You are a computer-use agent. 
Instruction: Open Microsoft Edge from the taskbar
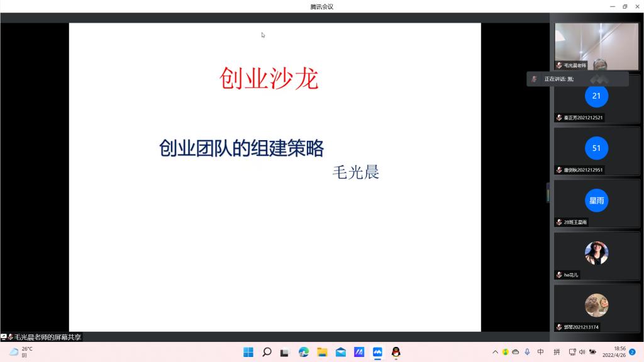[x=304, y=352]
